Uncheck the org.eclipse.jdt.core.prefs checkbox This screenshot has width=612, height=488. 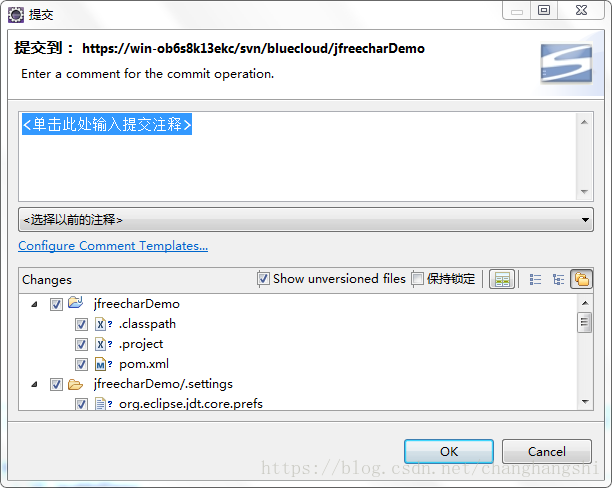81,404
